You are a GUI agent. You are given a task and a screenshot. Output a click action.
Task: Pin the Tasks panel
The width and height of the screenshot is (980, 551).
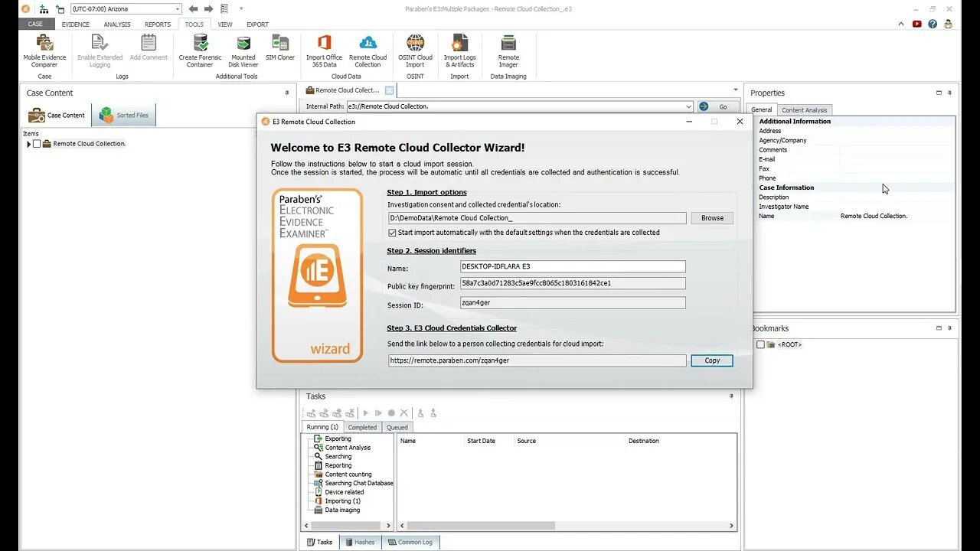pos(731,396)
